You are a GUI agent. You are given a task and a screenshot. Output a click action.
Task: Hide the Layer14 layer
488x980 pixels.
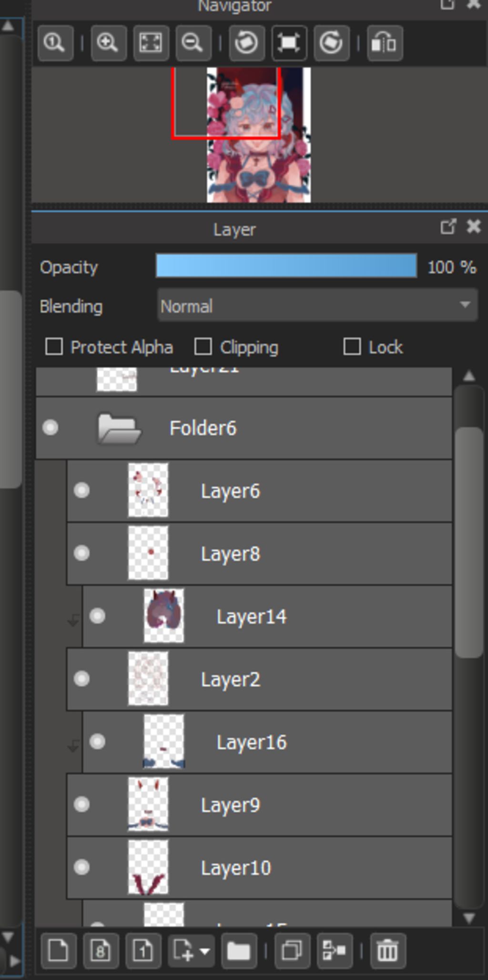click(98, 616)
